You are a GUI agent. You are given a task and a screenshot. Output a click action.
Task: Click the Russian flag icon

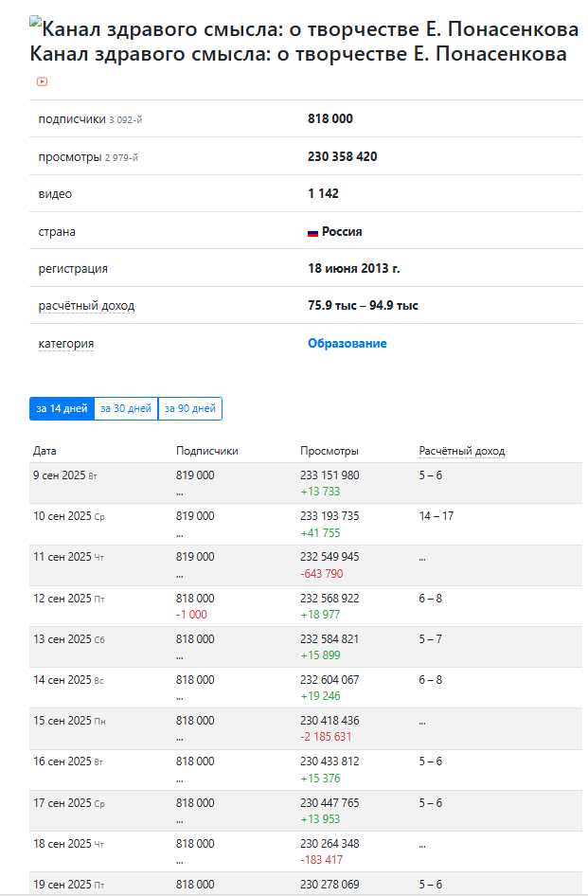pyautogui.click(x=312, y=232)
